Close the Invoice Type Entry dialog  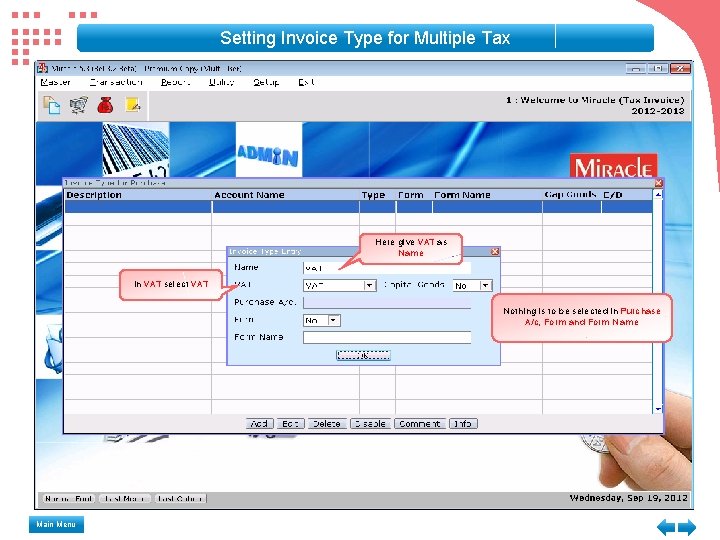pyautogui.click(x=495, y=252)
